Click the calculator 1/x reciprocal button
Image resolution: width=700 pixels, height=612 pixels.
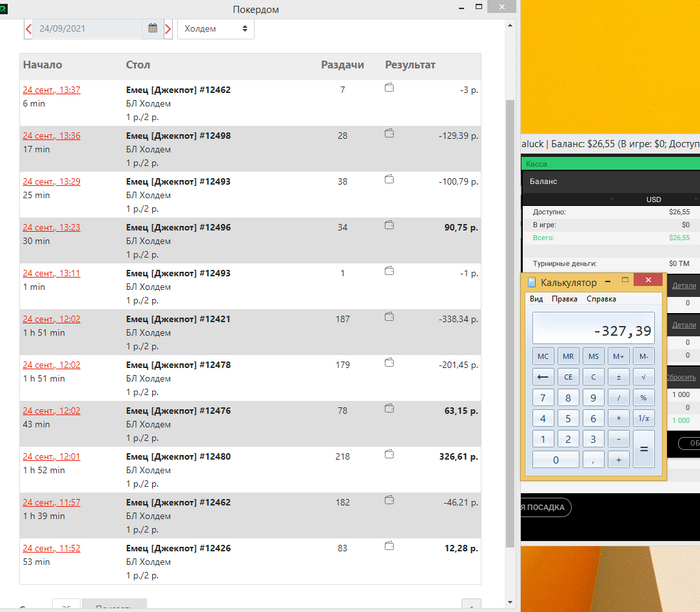point(644,418)
